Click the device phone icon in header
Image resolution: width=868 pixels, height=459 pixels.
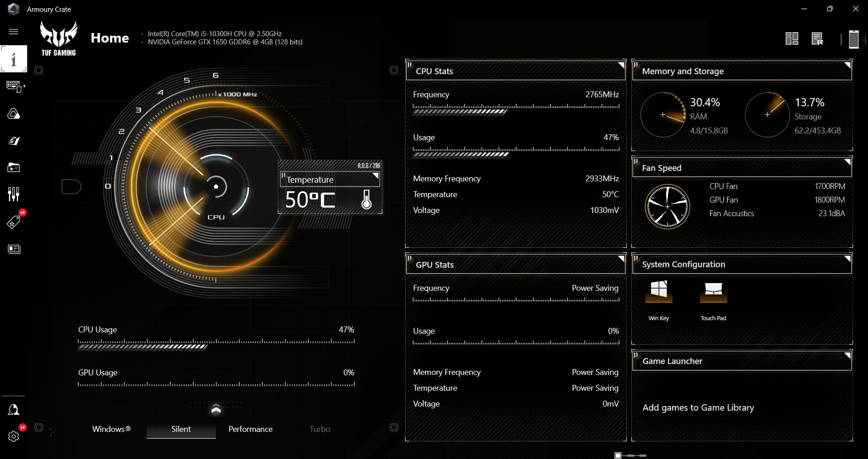click(x=854, y=39)
